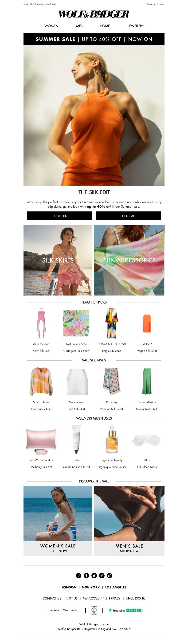Open the View in browser link
The image size is (188, 644).
[155, 4]
